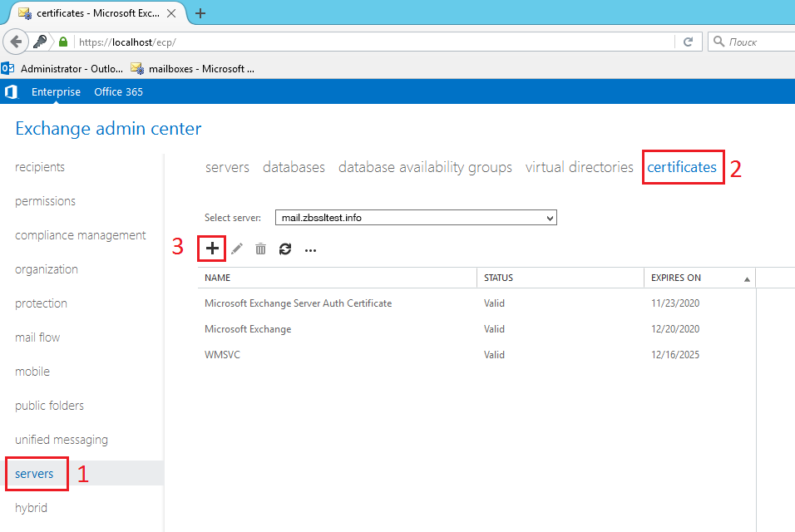
Task: Open a new browser tab
Action: tap(200, 13)
